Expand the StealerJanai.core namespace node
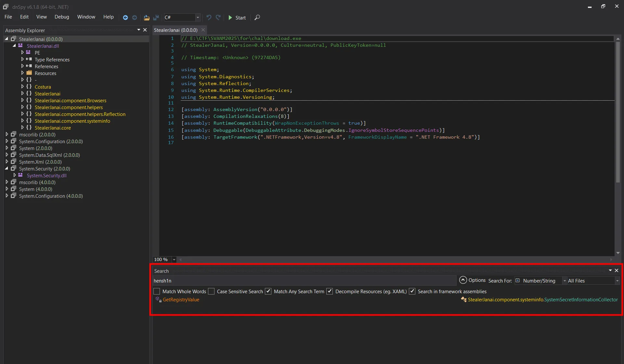The width and height of the screenshot is (624, 364). pos(22,128)
